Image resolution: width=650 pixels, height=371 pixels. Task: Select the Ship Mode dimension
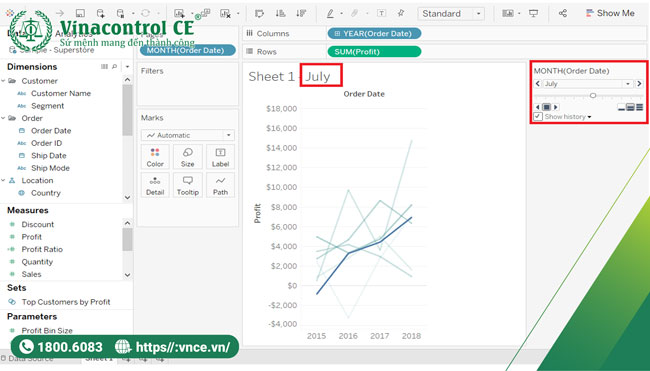click(50, 168)
